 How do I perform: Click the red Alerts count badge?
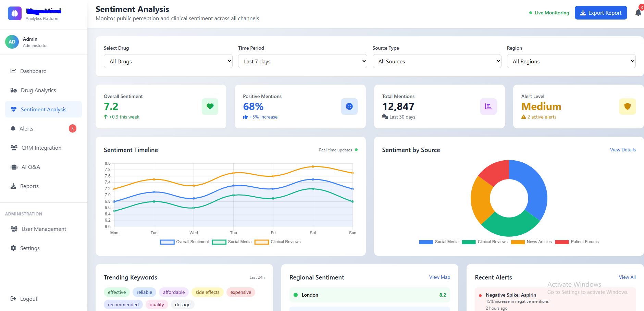72,129
